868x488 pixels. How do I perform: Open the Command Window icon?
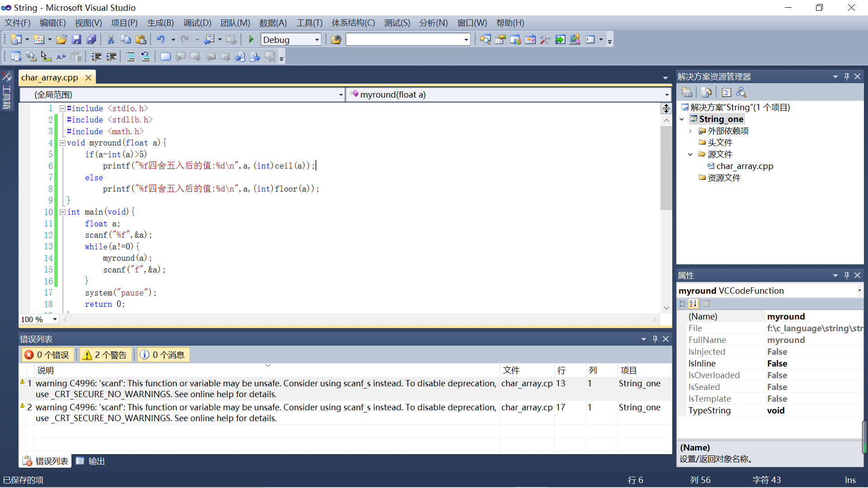tap(590, 40)
